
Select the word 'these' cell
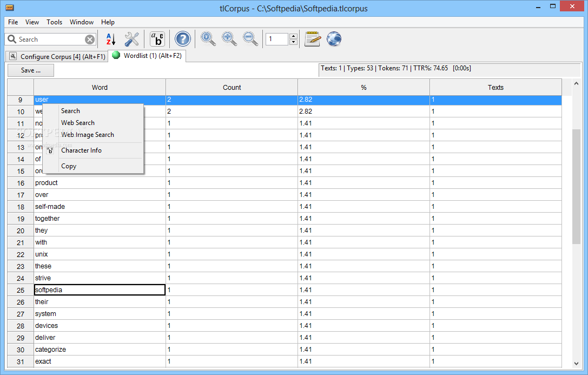click(100, 266)
